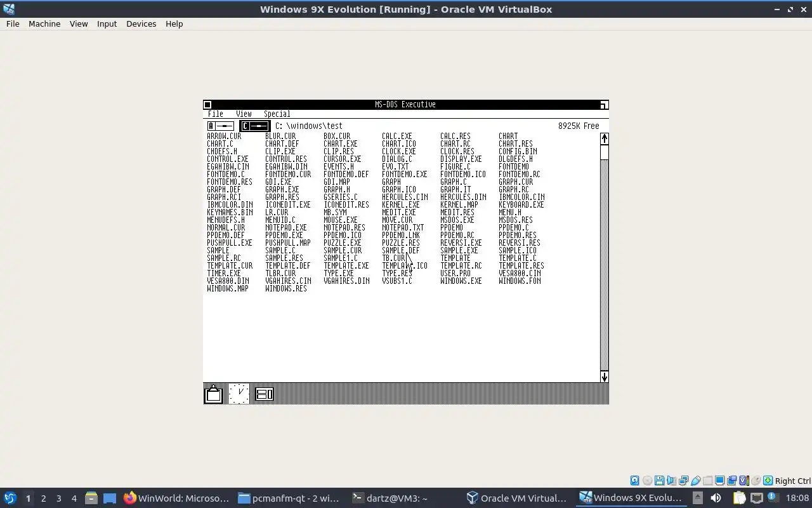Click the VirtualBox optical disk status icon
The height and width of the screenshot is (508, 812).
pos(647,481)
